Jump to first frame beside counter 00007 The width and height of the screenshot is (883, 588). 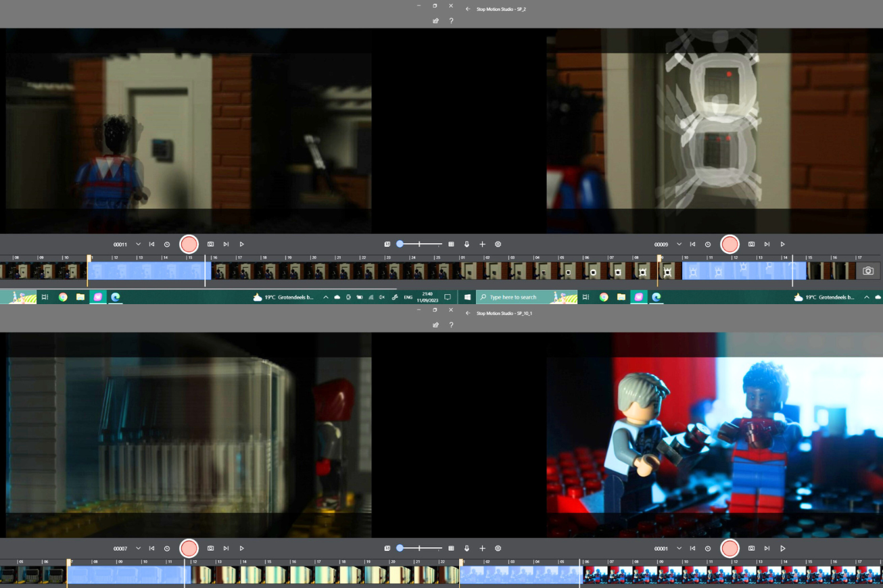(151, 549)
